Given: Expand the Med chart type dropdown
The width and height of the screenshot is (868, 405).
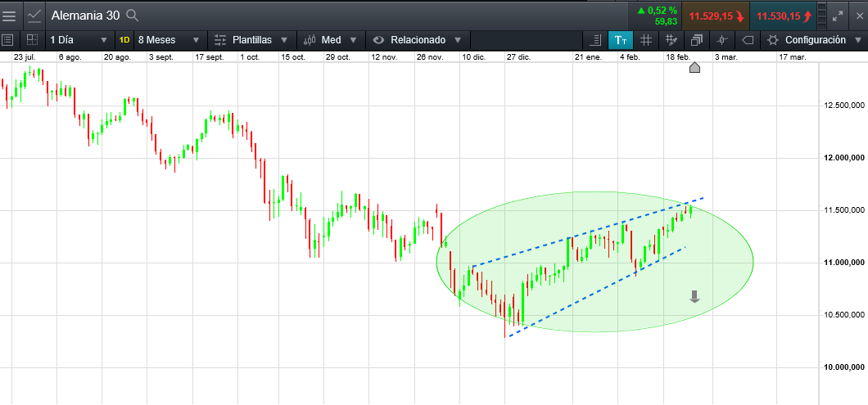Looking at the screenshot, I should click(x=353, y=40).
